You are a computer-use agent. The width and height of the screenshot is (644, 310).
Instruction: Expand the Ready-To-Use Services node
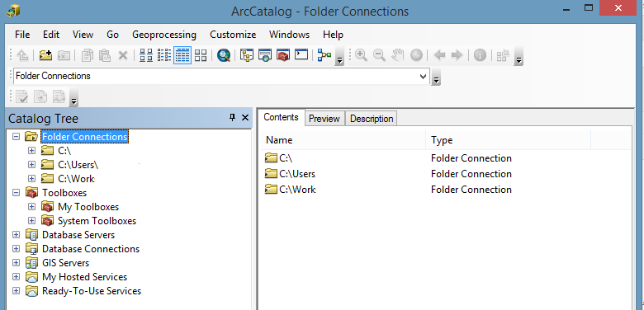(16, 291)
